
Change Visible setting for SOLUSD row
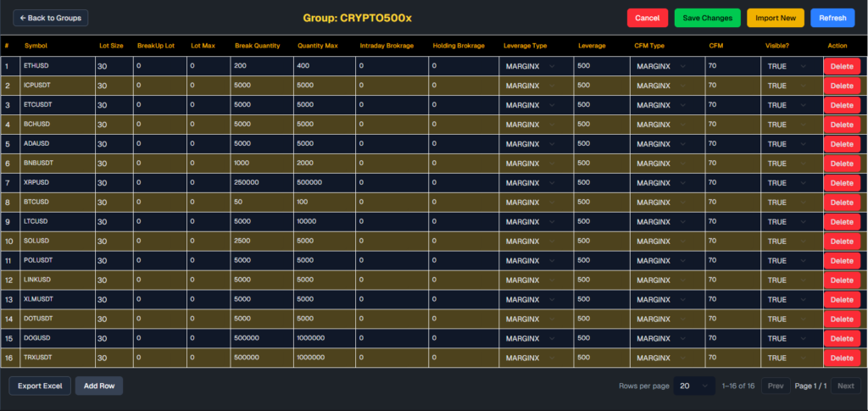click(786, 242)
